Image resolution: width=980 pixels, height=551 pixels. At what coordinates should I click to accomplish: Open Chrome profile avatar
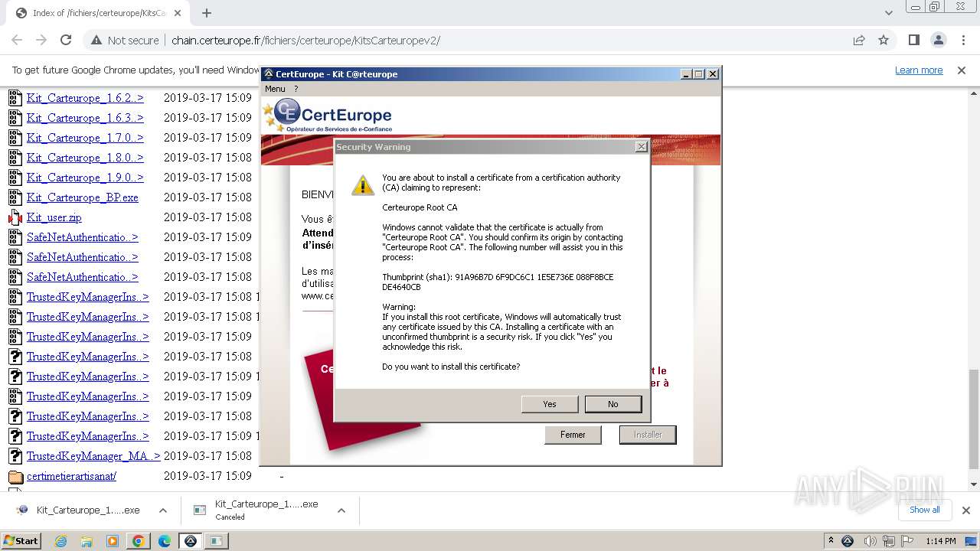(x=938, y=40)
